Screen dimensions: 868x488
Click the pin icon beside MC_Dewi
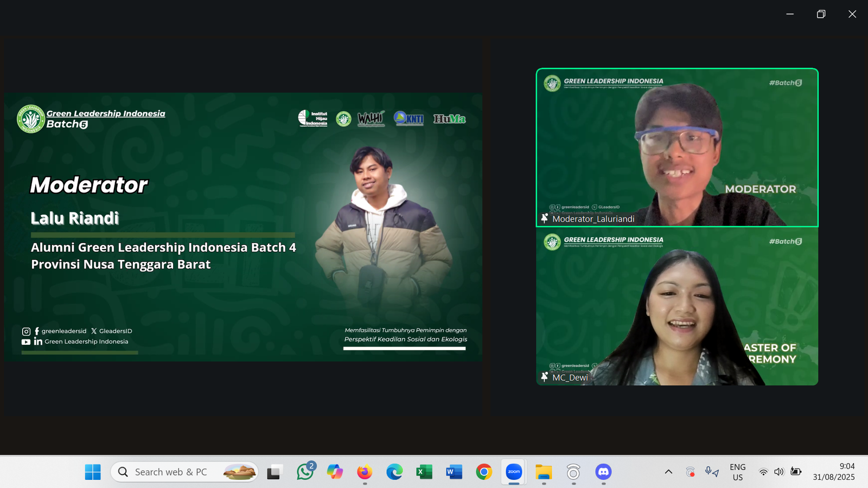tap(545, 377)
